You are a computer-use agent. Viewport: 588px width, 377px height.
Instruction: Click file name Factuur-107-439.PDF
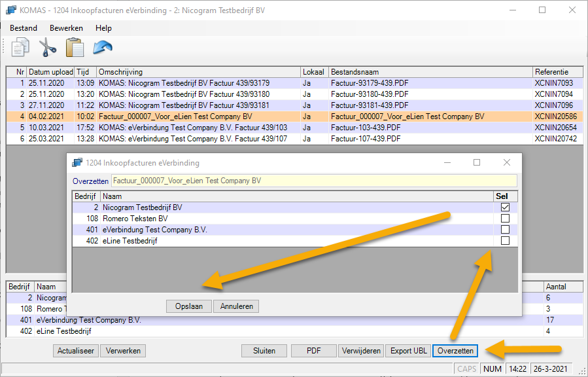point(366,139)
